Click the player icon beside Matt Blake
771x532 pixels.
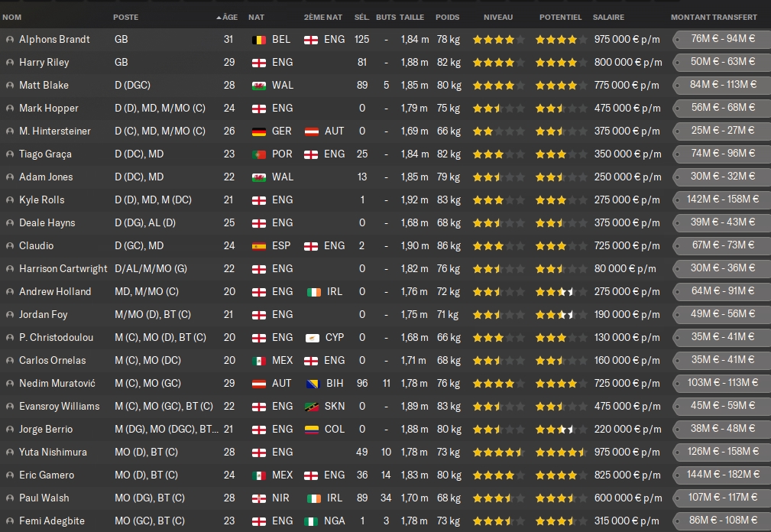coord(9,85)
